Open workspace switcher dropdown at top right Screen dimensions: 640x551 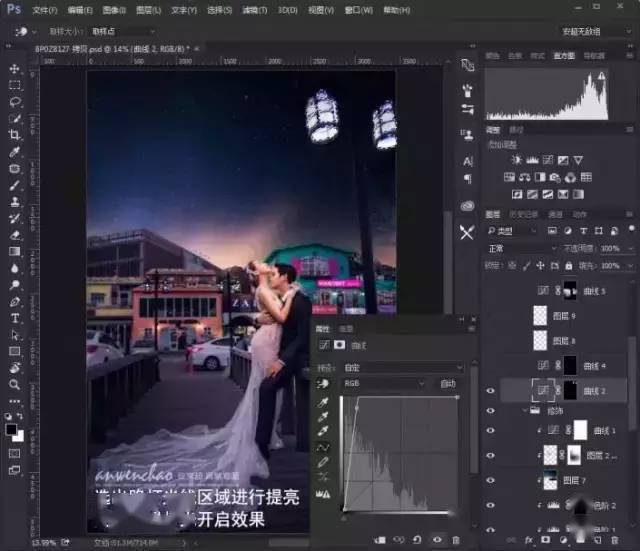596,31
